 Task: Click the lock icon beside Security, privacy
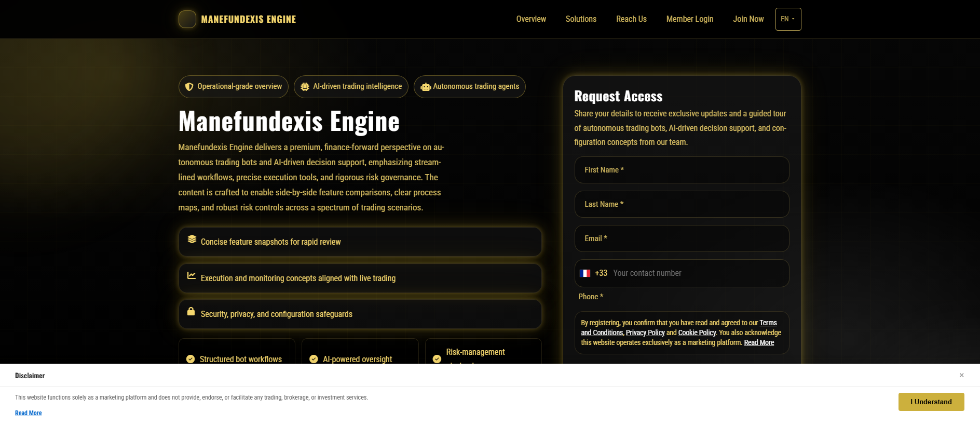tap(191, 311)
